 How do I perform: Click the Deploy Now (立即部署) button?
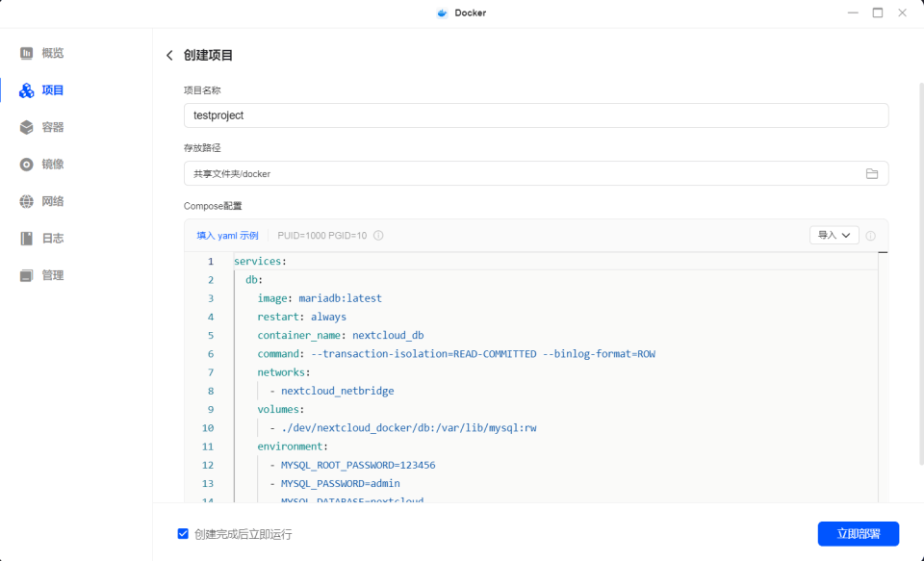[858, 534]
